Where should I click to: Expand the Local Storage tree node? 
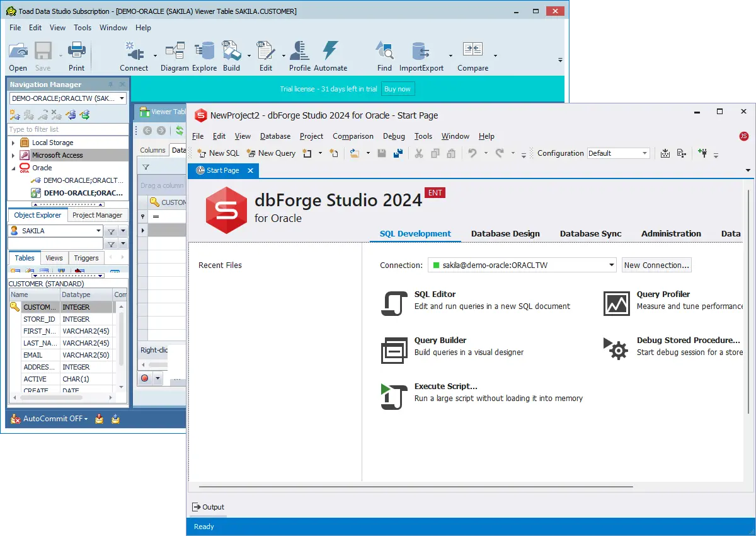[x=13, y=143]
